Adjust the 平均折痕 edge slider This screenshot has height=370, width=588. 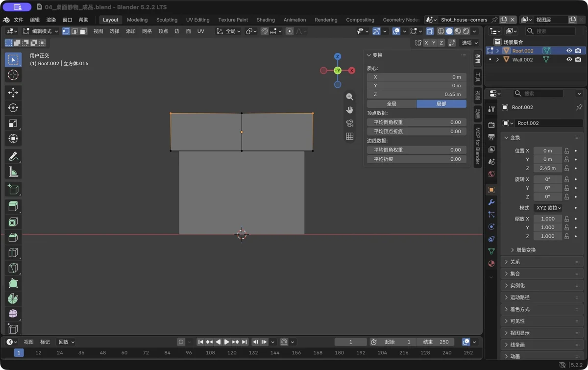tap(416, 159)
